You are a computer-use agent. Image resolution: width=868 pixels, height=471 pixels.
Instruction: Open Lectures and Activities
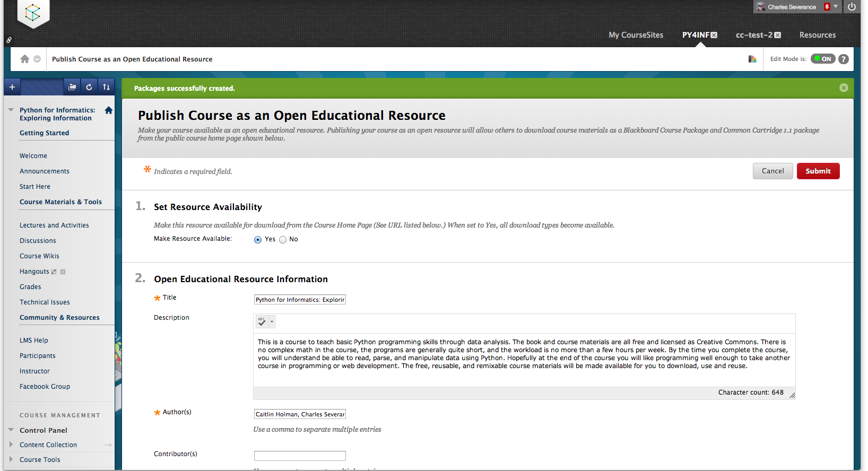click(x=54, y=225)
